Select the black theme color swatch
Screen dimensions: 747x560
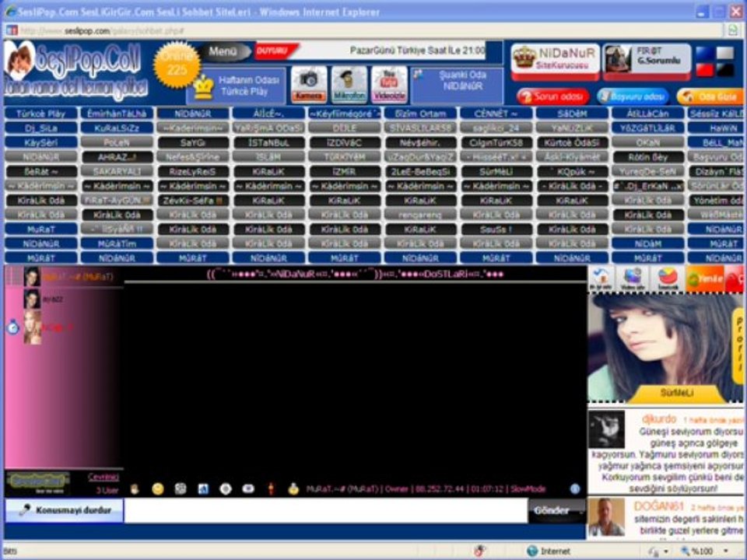pyautogui.click(x=725, y=70)
